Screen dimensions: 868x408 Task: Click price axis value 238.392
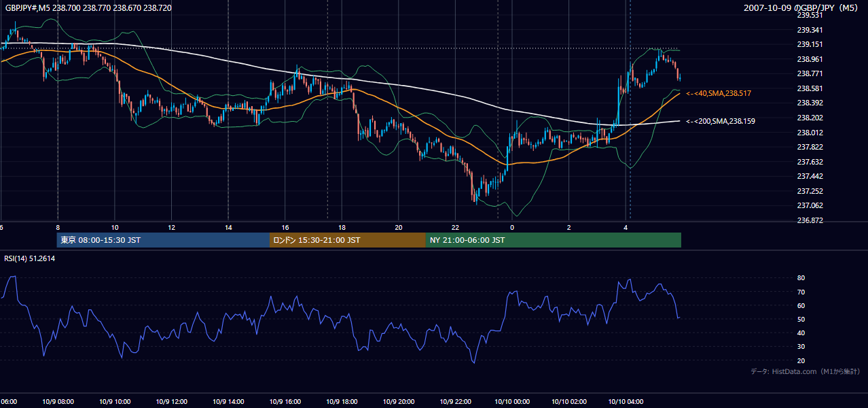810,103
